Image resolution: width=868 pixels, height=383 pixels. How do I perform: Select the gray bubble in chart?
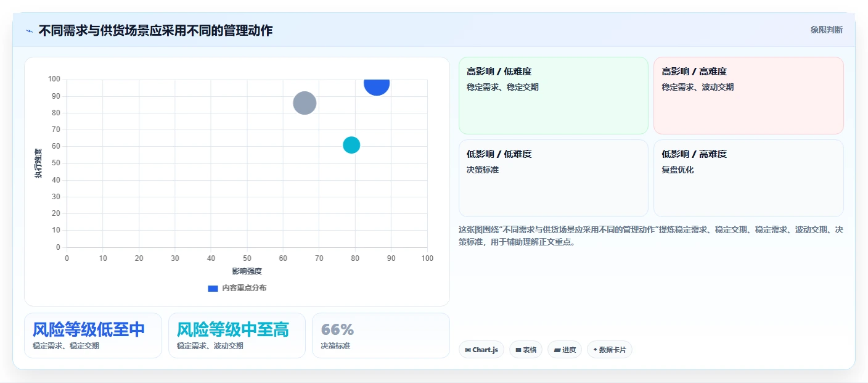tap(305, 103)
